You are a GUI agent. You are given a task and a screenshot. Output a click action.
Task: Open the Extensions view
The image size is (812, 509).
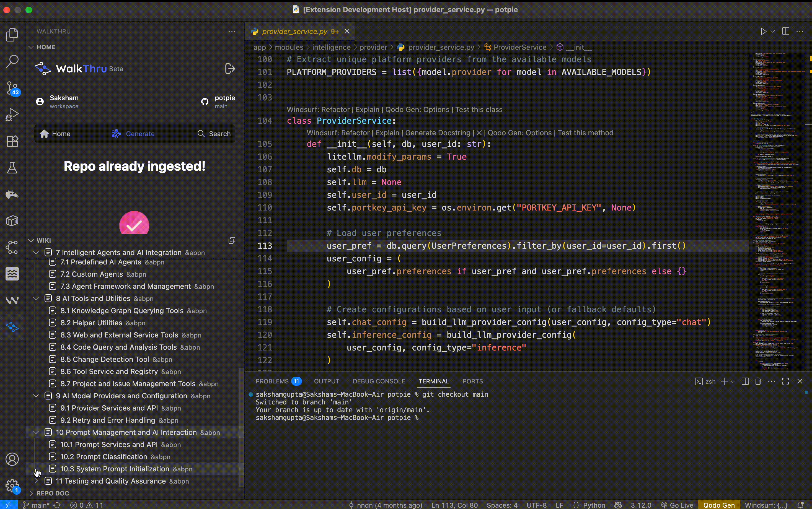[12, 141]
